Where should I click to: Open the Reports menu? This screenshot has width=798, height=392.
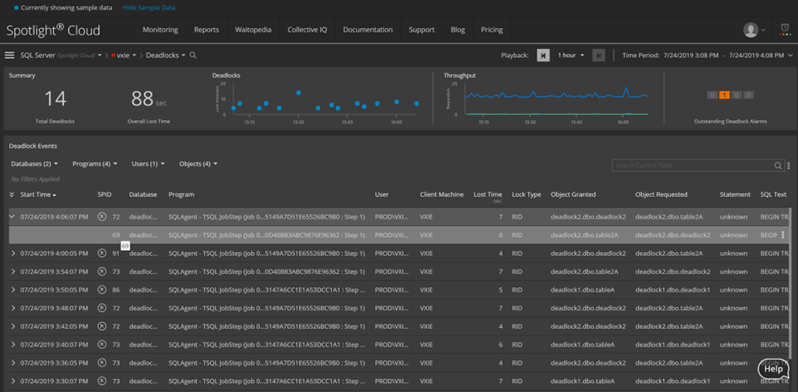click(206, 30)
